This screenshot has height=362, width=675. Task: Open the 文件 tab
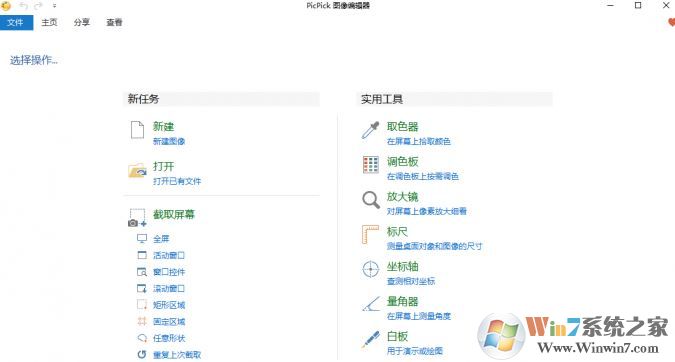pos(16,22)
